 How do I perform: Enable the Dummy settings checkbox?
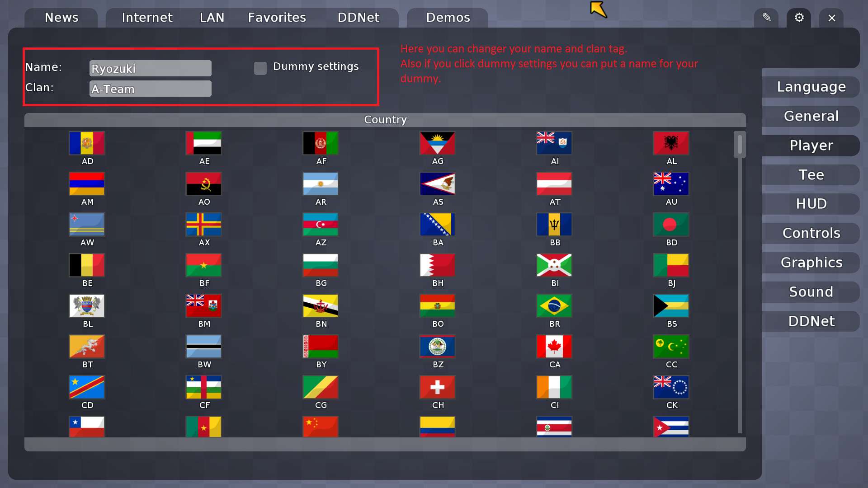pos(260,68)
